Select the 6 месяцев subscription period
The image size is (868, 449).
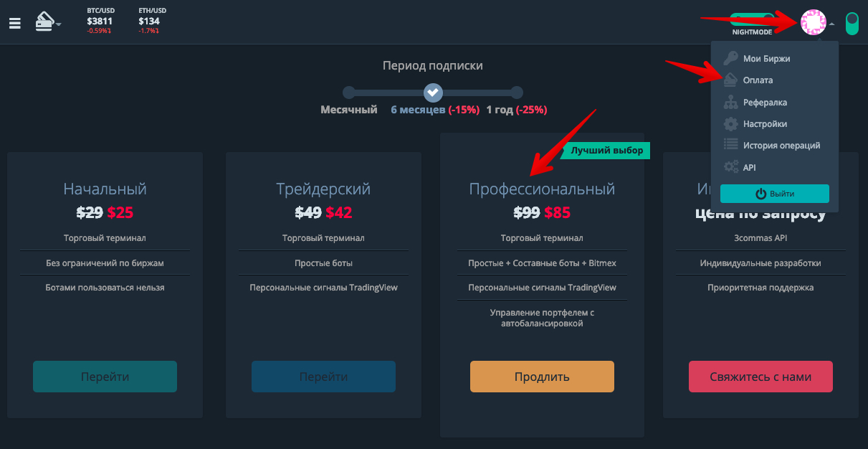(434, 93)
